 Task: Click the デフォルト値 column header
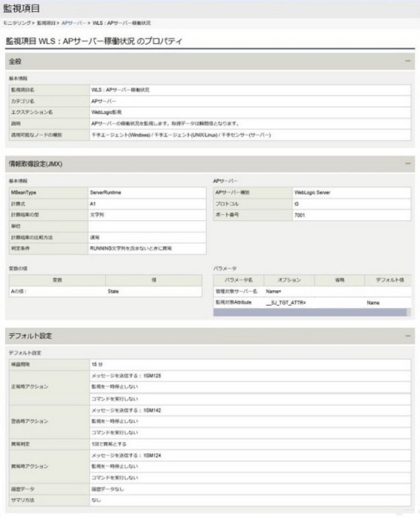[390, 280]
